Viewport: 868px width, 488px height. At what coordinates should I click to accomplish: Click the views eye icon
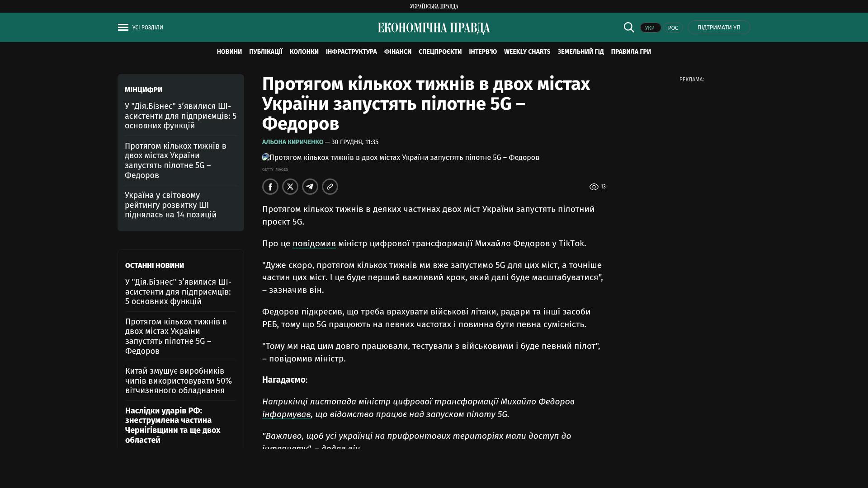[594, 187]
